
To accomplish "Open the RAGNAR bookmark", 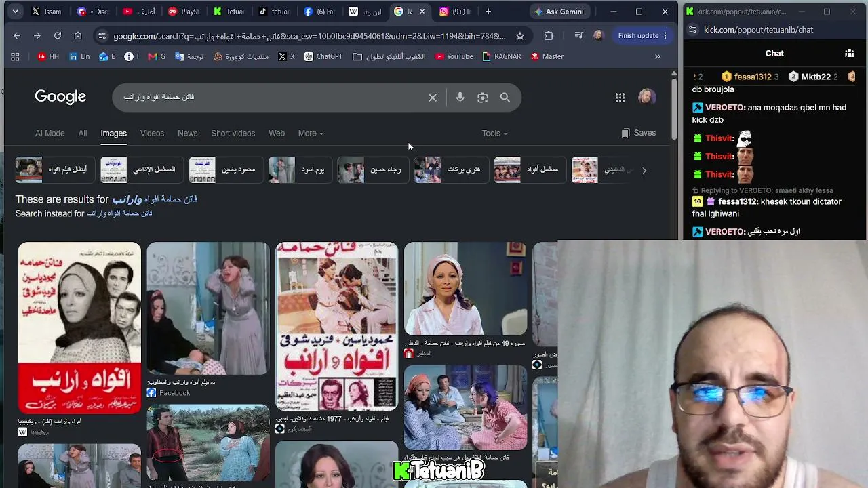I will tap(501, 56).
